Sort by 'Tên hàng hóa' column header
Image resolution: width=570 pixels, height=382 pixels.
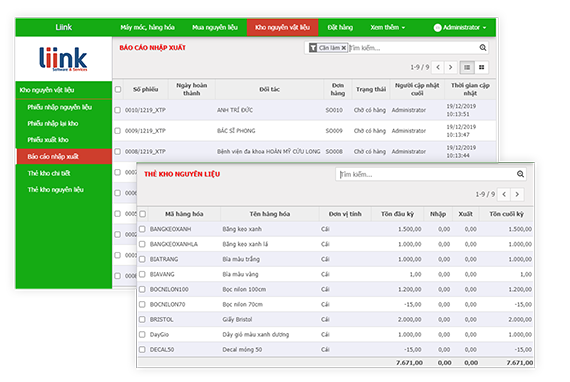coord(270,214)
